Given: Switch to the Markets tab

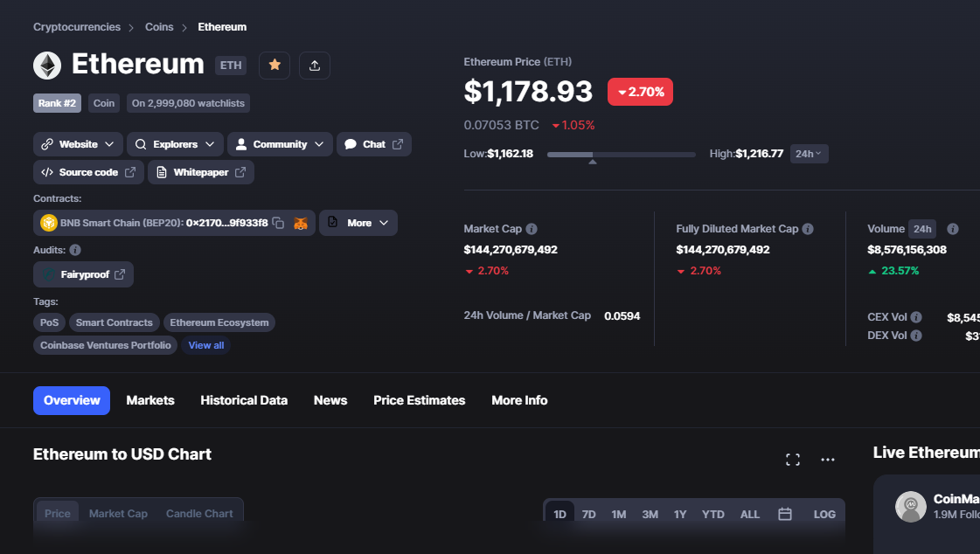Looking at the screenshot, I should 150,400.
